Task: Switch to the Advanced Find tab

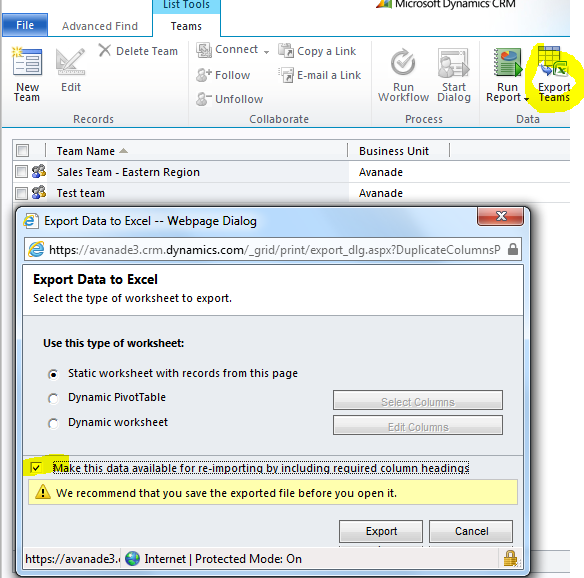Action: [100, 26]
